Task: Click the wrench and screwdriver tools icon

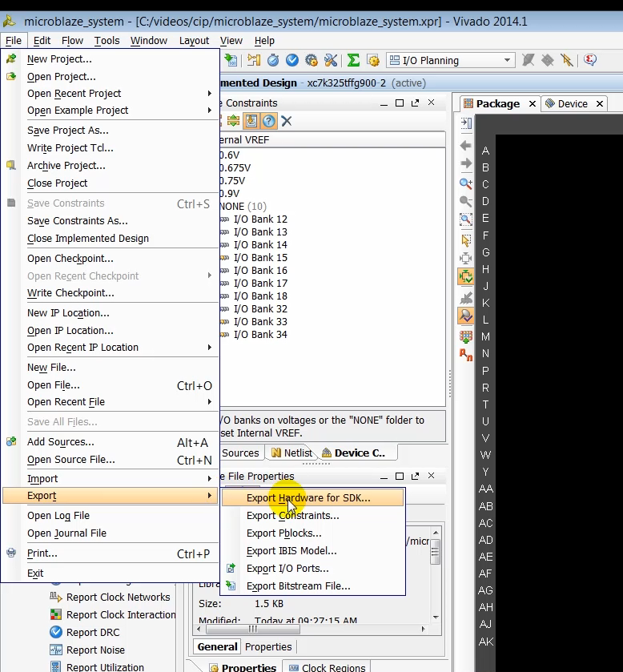Action: [331, 60]
